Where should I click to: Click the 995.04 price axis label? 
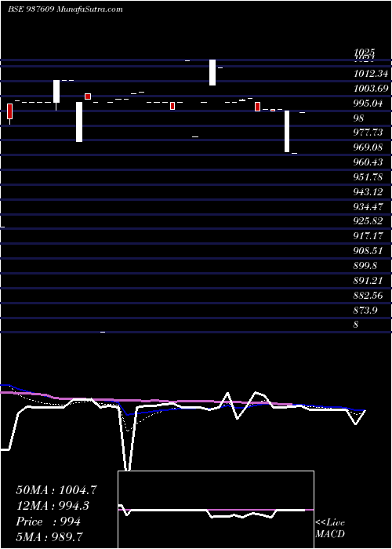tap(368, 104)
